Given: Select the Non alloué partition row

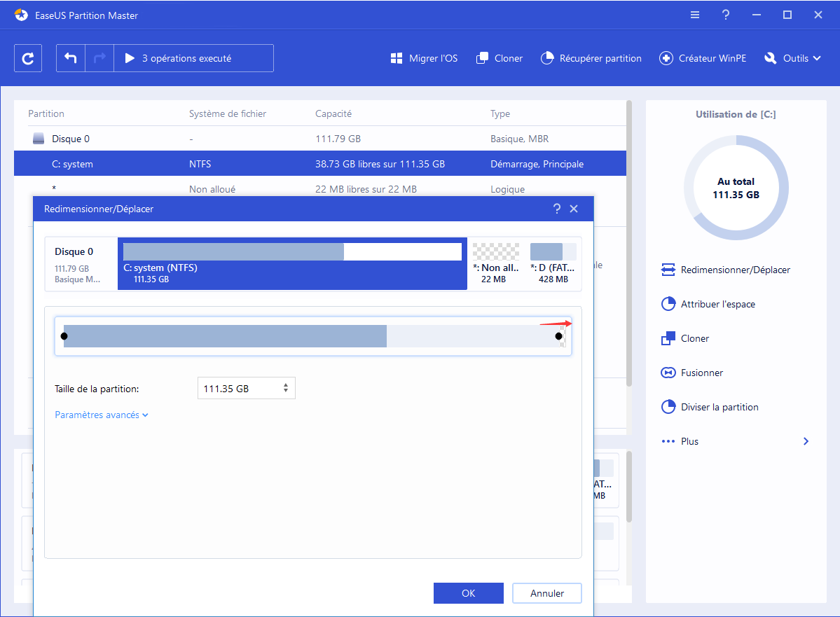Looking at the screenshot, I should (320, 188).
